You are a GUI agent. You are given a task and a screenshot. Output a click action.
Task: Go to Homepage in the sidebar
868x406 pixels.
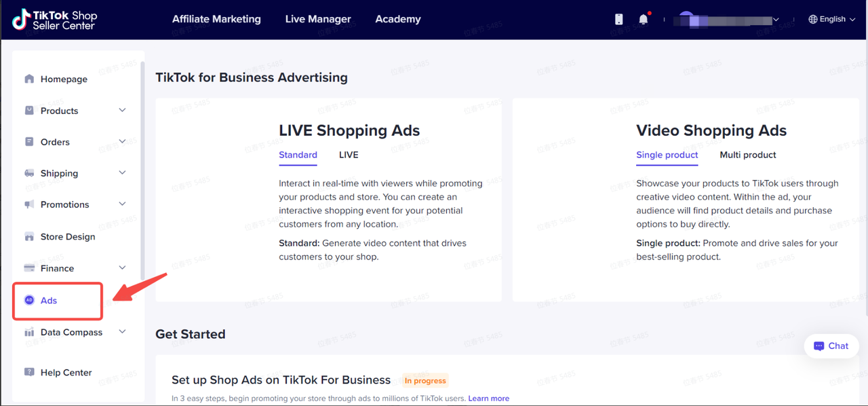(x=64, y=79)
